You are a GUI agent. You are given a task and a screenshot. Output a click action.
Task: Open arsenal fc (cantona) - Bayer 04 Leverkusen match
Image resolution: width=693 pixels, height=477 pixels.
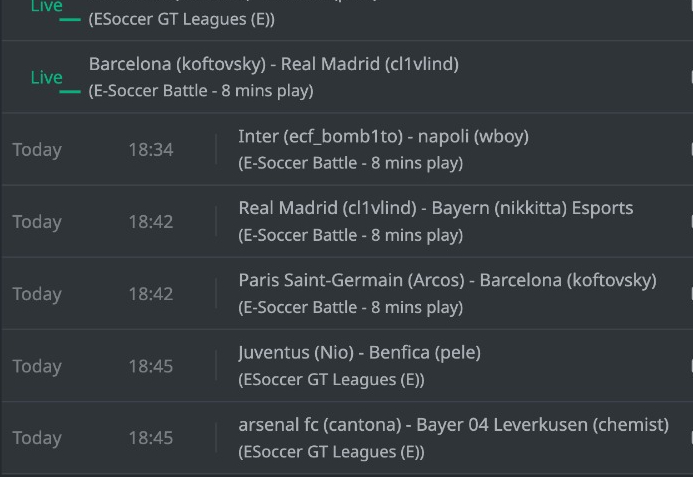453,425
